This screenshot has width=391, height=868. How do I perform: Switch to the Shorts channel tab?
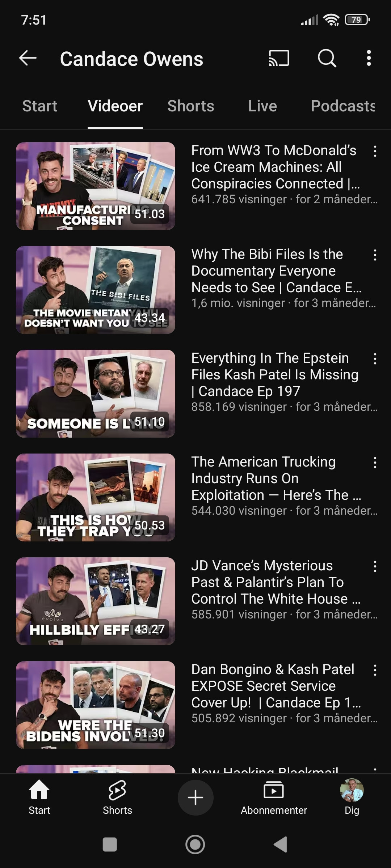tap(191, 106)
